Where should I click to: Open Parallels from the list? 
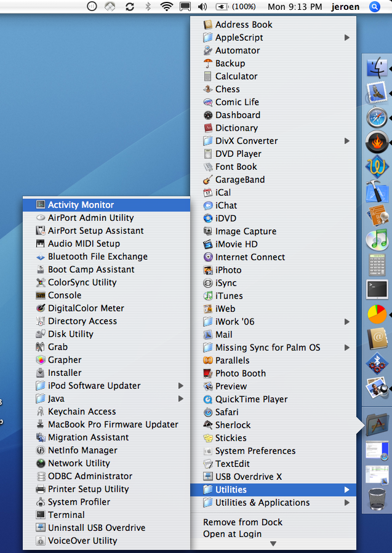tap(273, 360)
